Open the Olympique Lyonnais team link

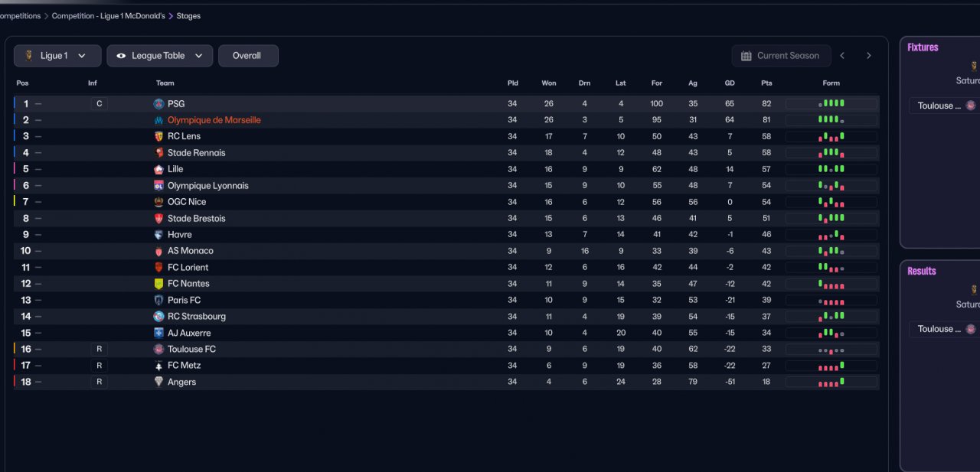(207, 186)
